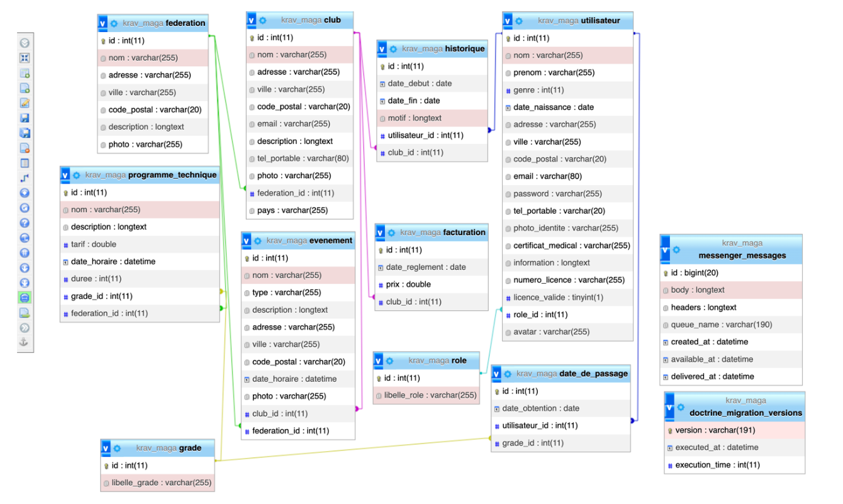Toggle Snap to grid in toolbar
Screen dimensions: 843x504
25,253
